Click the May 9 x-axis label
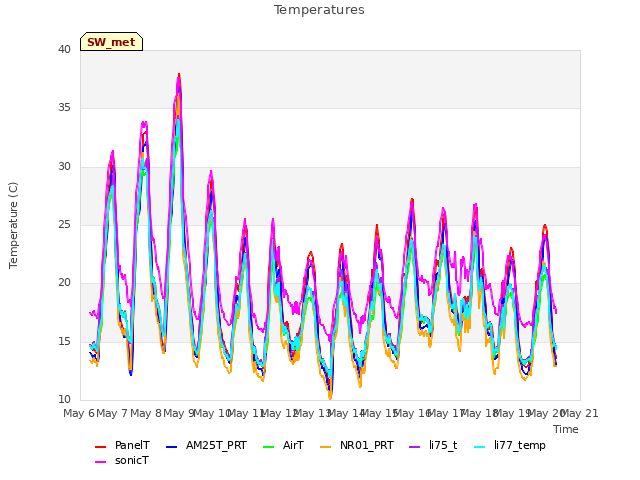 tap(179, 413)
